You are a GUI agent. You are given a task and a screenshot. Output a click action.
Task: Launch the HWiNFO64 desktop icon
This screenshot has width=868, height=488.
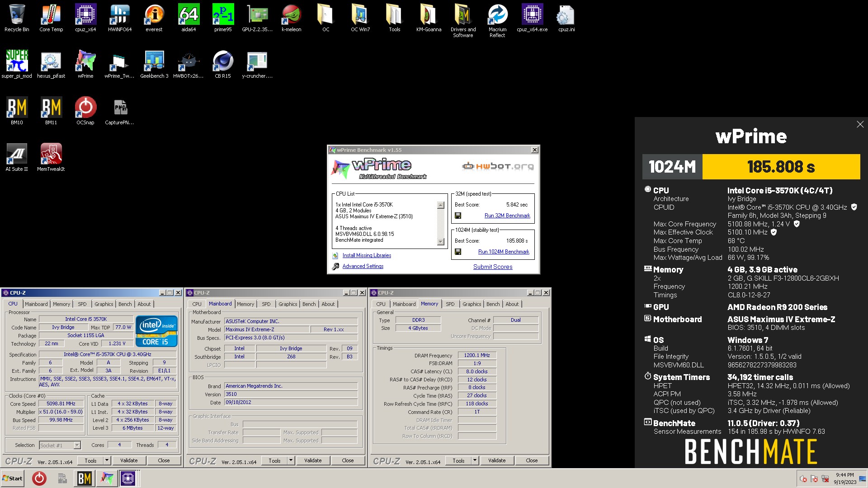pyautogui.click(x=120, y=18)
